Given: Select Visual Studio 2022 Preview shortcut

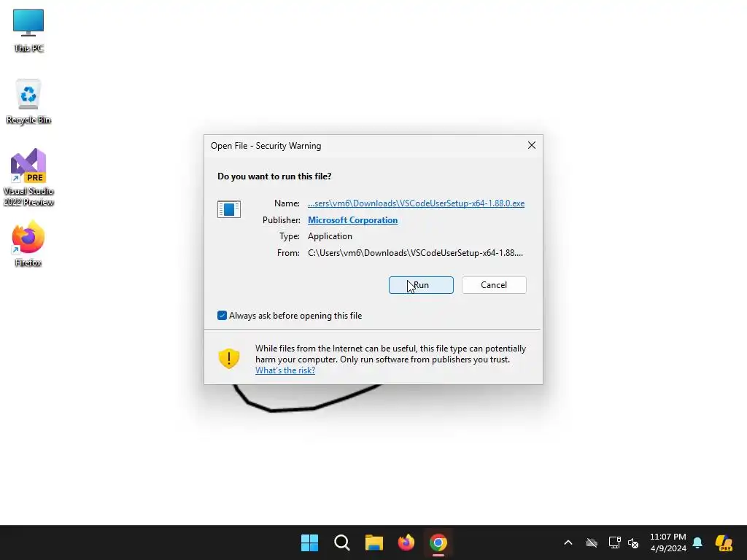Looking at the screenshot, I should click(x=28, y=177).
